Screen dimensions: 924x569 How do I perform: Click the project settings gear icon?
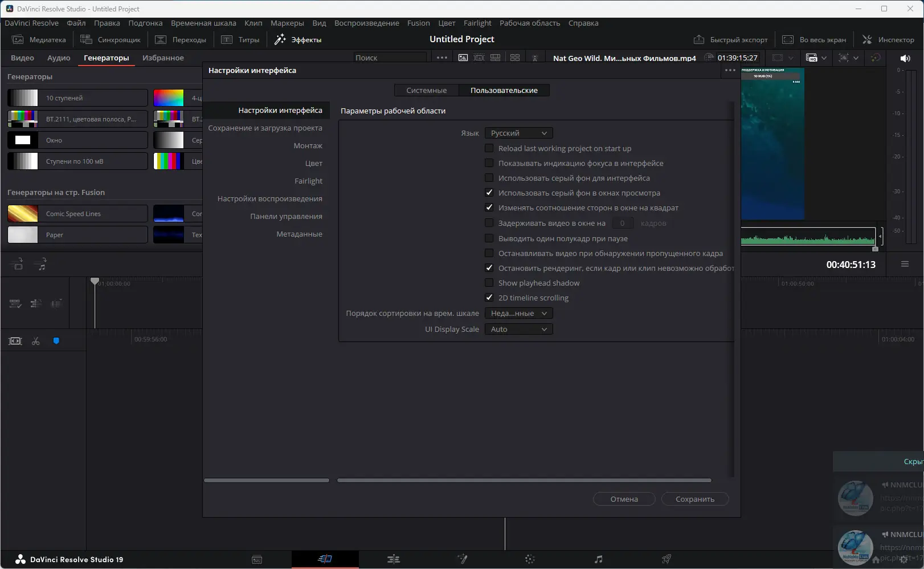tap(903, 559)
